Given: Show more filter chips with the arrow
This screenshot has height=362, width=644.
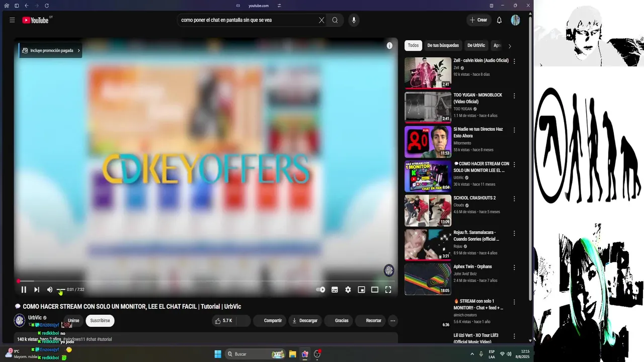Looking at the screenshot, I should point(510,46).
